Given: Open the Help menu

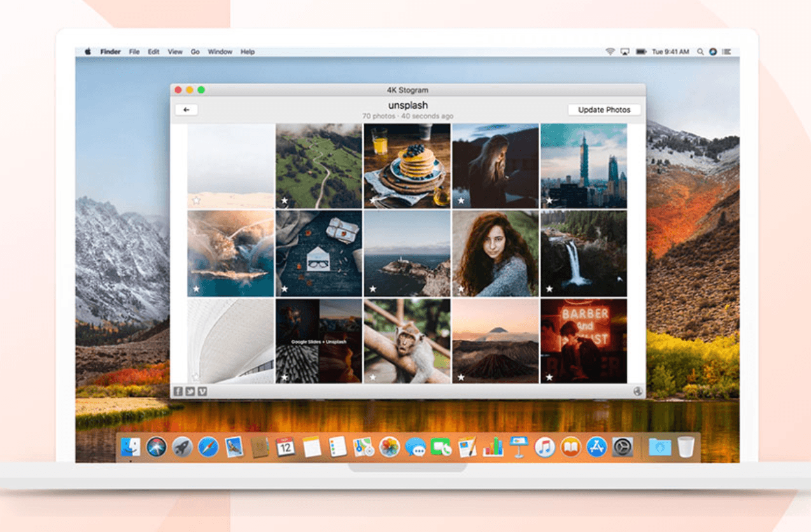Looking at the screenshot, I should [x=248, y=52].
